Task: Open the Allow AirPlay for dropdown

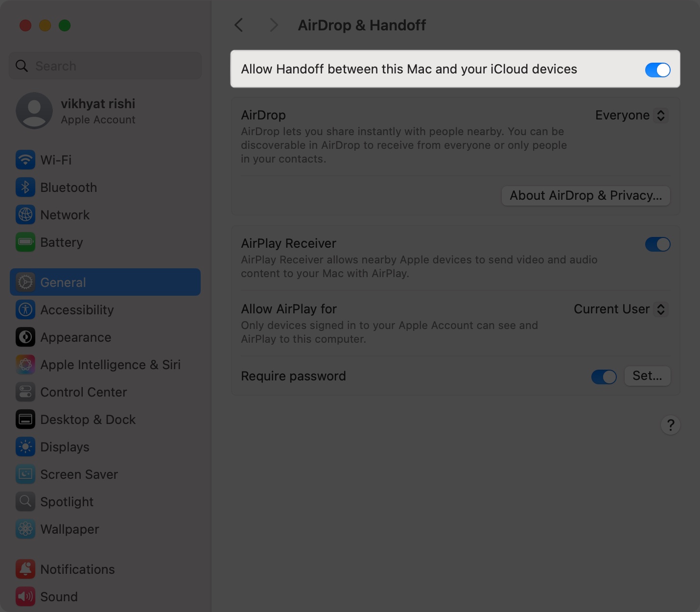Action: tap(620, 309)
